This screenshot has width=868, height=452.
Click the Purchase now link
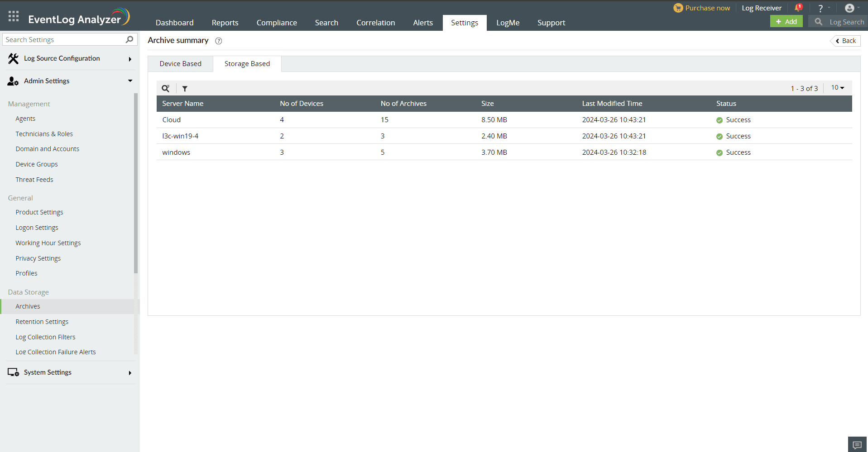(x=707, y=8)
